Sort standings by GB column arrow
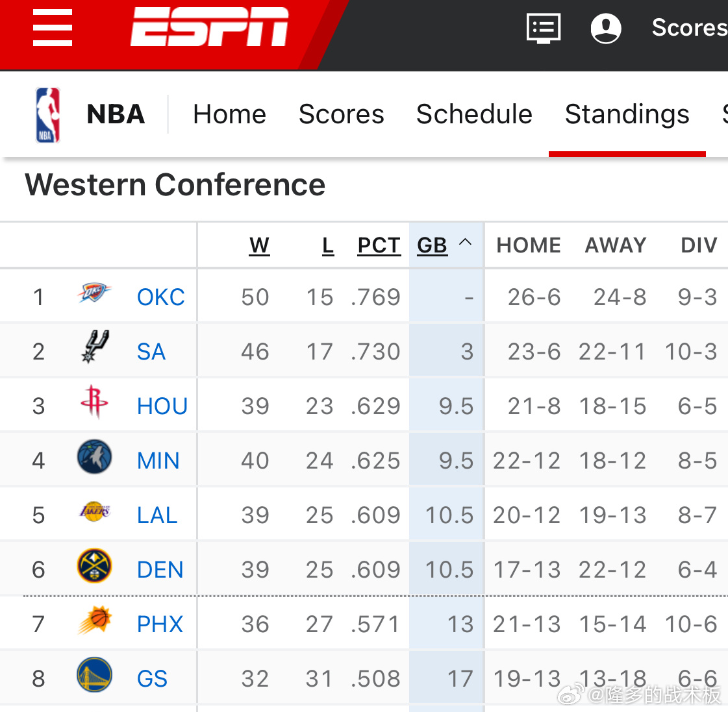Image resolution: width=728 pixels, height=712 pixels. pos(465,243)
